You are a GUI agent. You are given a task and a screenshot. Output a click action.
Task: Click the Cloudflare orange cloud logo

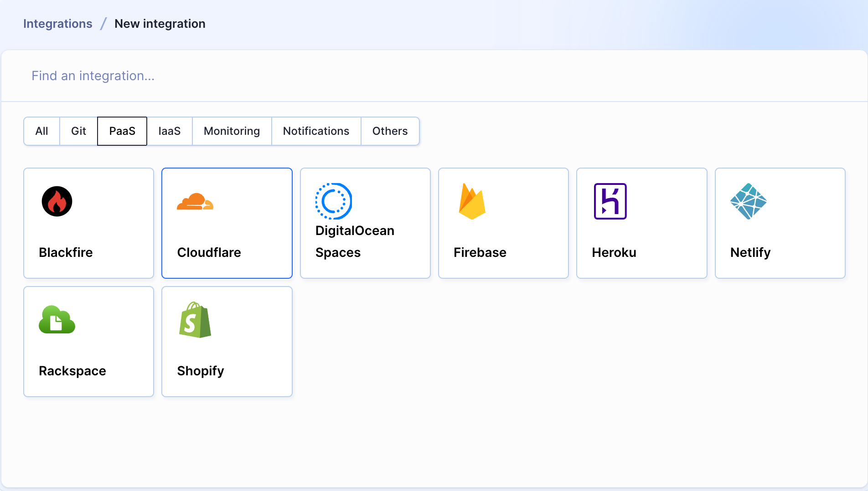click(x=195, y=201)
